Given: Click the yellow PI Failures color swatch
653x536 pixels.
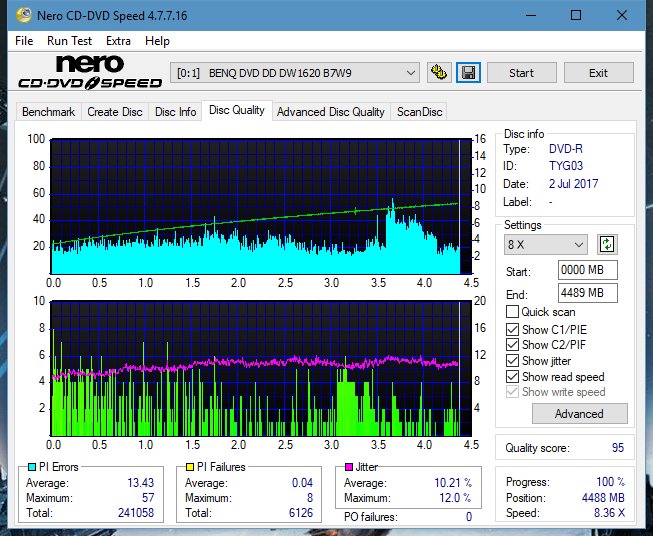Looking at the screenshot, I should pyautogui.click(x=190, y=467).
